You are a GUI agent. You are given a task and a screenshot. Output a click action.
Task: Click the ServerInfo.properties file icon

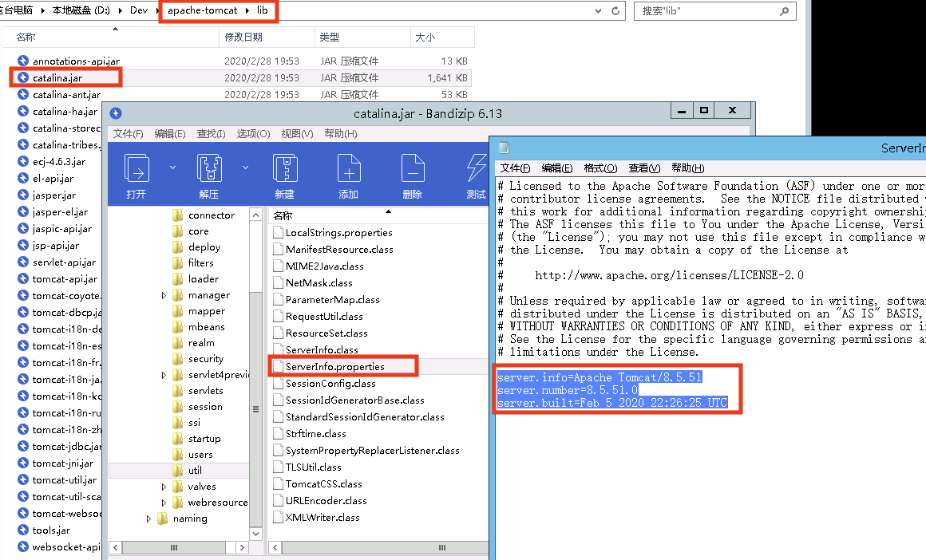click(278, 366)
